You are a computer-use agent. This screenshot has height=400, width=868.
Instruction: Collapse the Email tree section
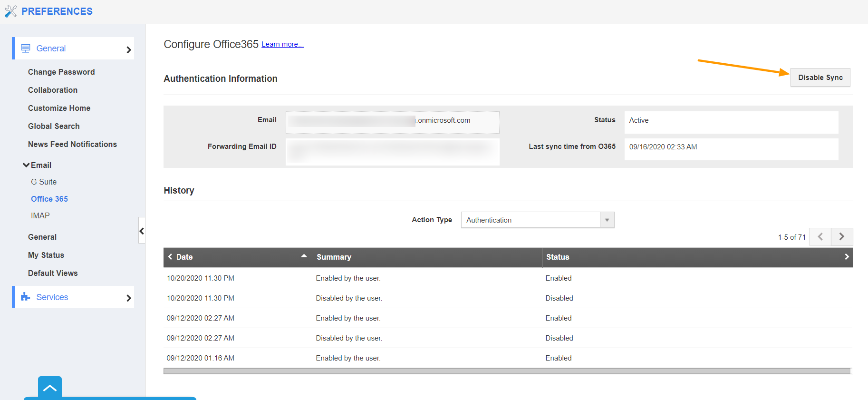click(x=27, y=165)
